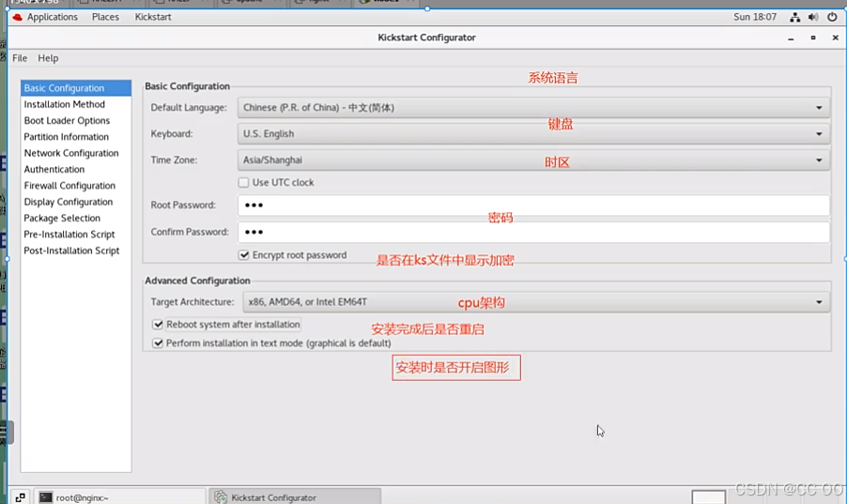Open the File menu
Screen dimensions: 847x504
20,58
